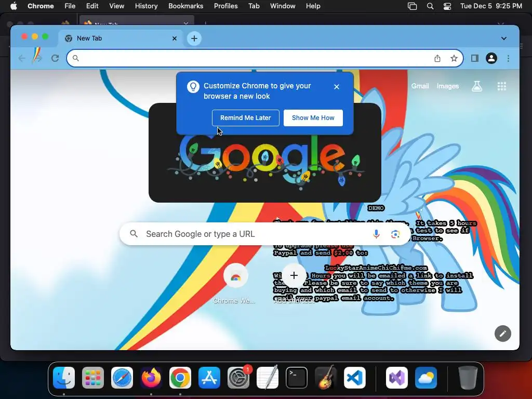Viewport: 532px width, 399px height.
Task: Open App Store from the Dock
Action: click(x=209, y=378)
